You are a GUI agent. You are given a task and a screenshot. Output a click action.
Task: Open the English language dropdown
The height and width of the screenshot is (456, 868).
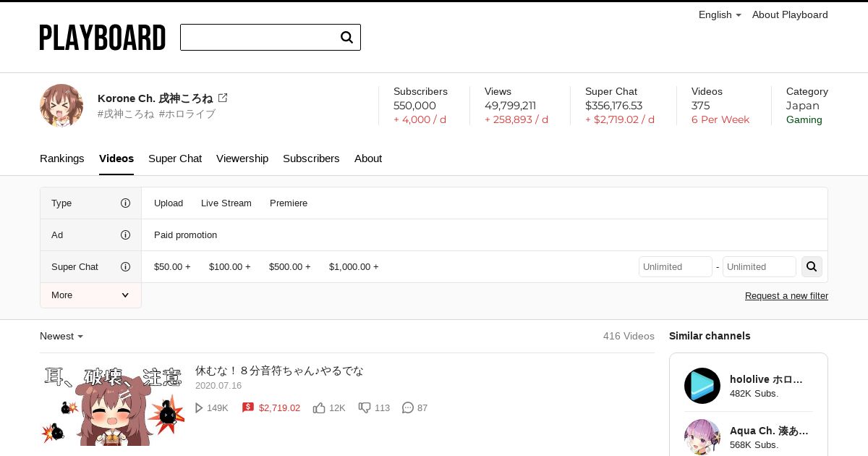point(720,14)
